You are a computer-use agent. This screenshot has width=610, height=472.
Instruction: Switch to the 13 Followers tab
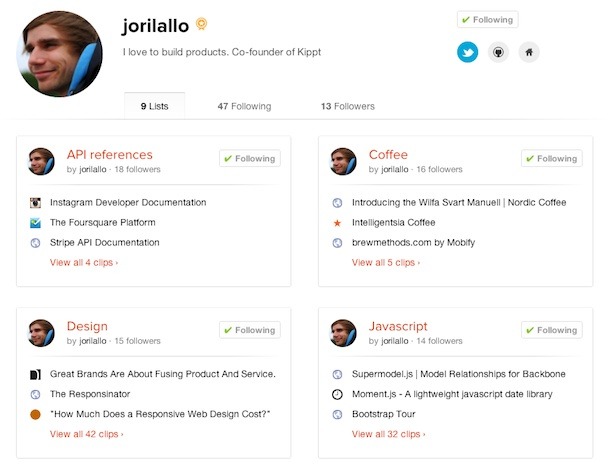[347, 106]
